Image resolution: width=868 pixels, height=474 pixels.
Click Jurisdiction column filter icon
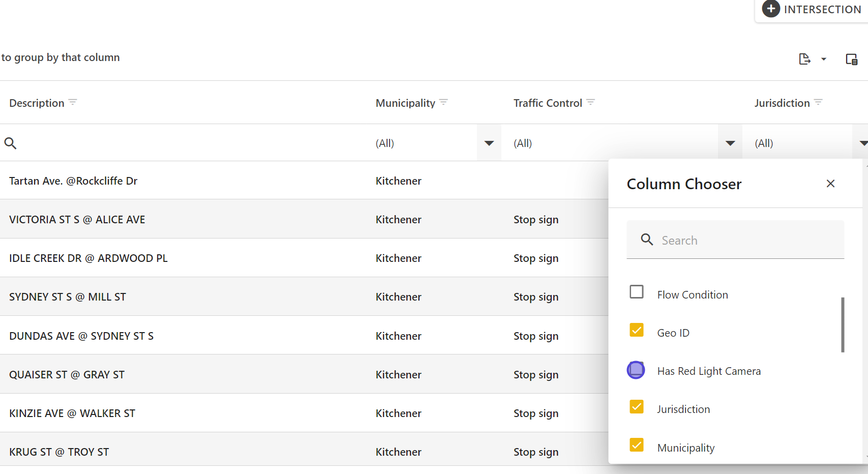point(818,102)
